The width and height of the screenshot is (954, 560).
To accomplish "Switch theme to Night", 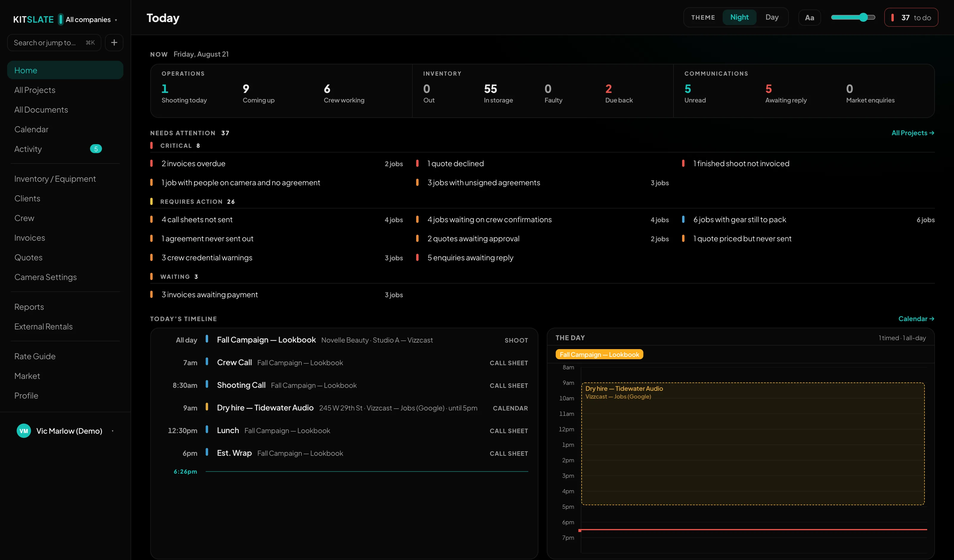I will (x=739, y=17).
